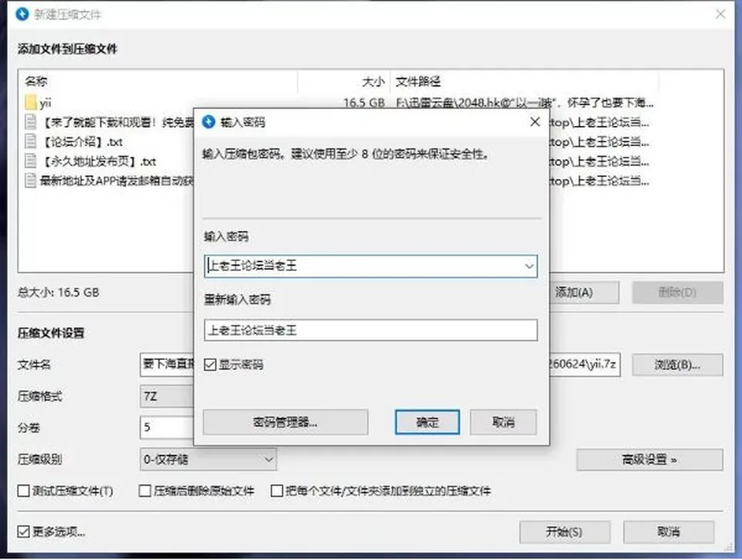Confirm the password with 确定 button
742x560 pixels.
coord(427,422)
